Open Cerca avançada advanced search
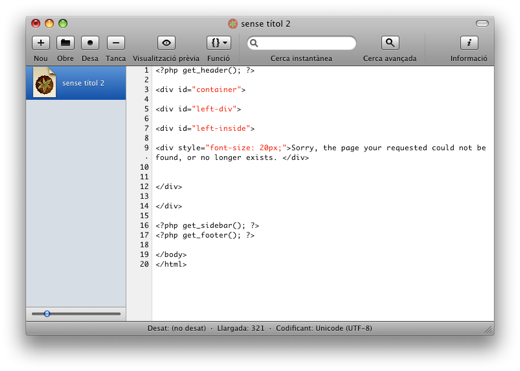This screenshot has width=520, height=371. pyautogui.click(x=390, y=43)
